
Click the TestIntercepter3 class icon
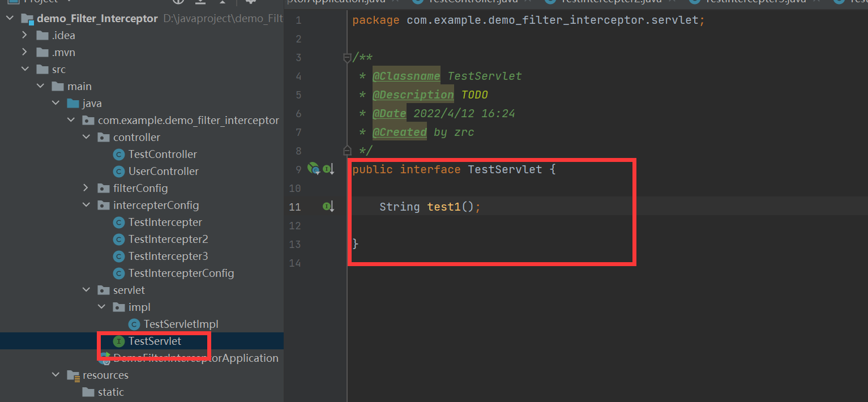coord(118,256)
